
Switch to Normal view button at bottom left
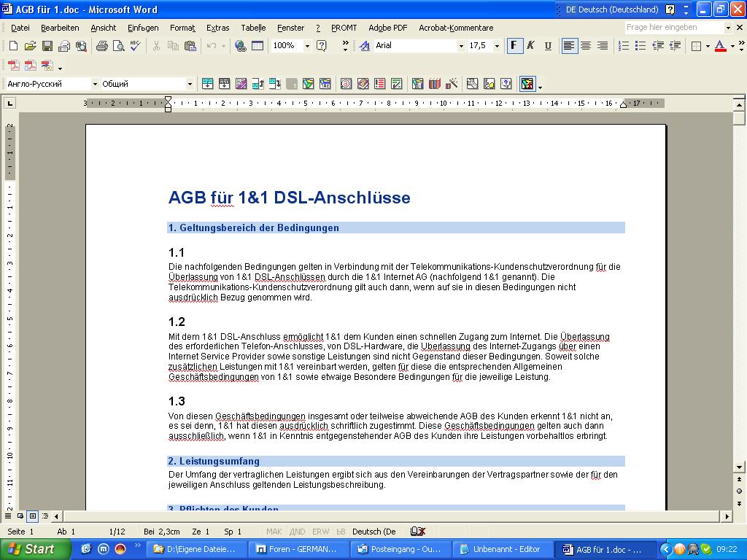8,516
